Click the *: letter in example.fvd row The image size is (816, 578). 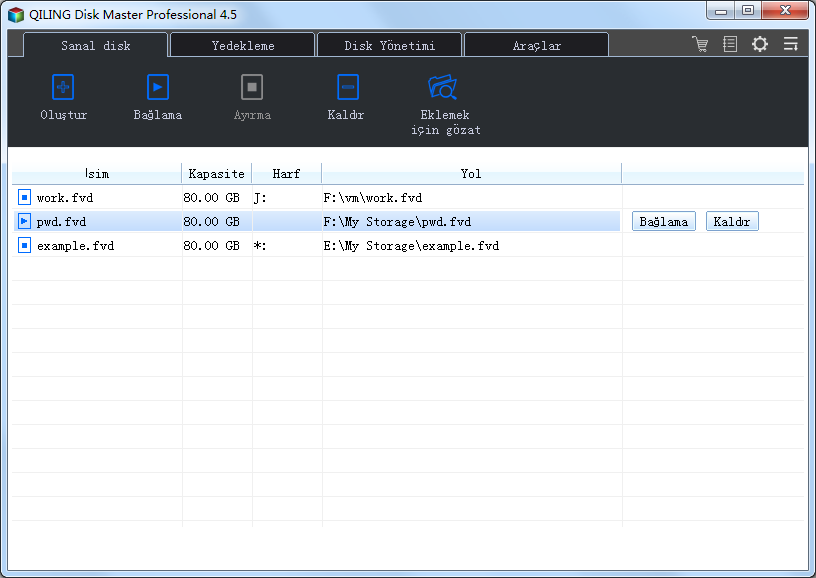260,246
